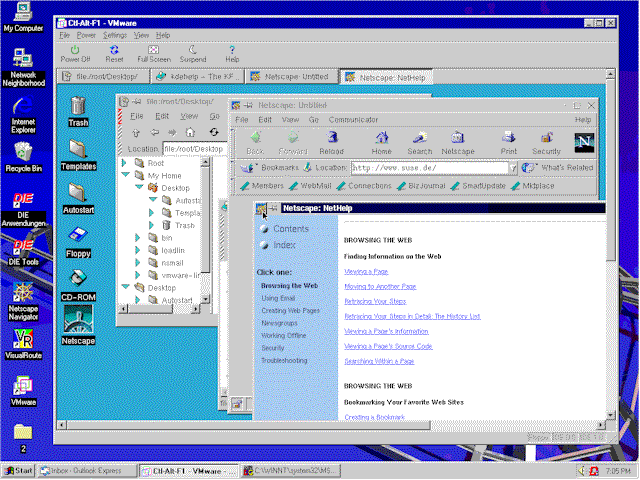The width and height of the screenshot is (640, 480).
Task: Open the VMware File menu
Action: pos(64,36)
